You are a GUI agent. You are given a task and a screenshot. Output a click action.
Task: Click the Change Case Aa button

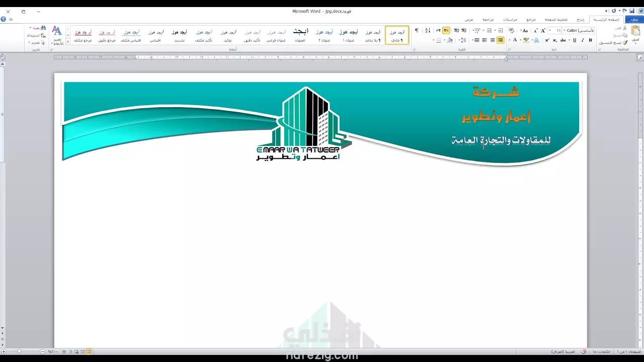point(525,31)
